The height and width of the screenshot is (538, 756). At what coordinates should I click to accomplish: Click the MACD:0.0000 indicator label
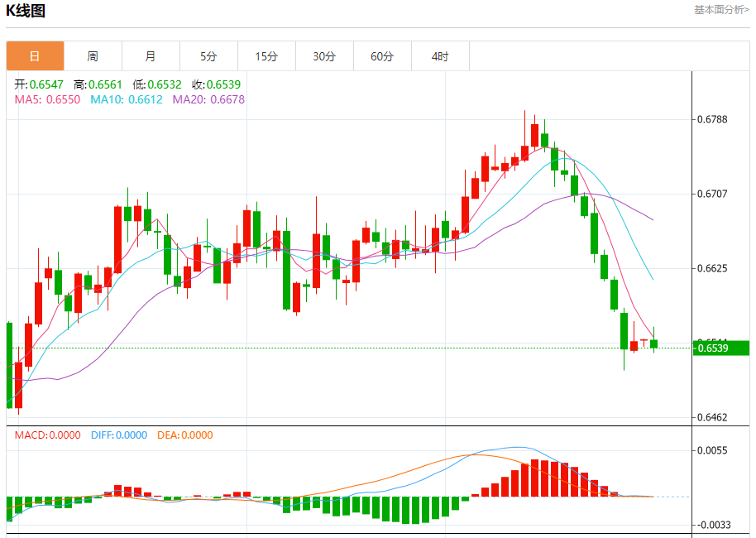point(47,435)
